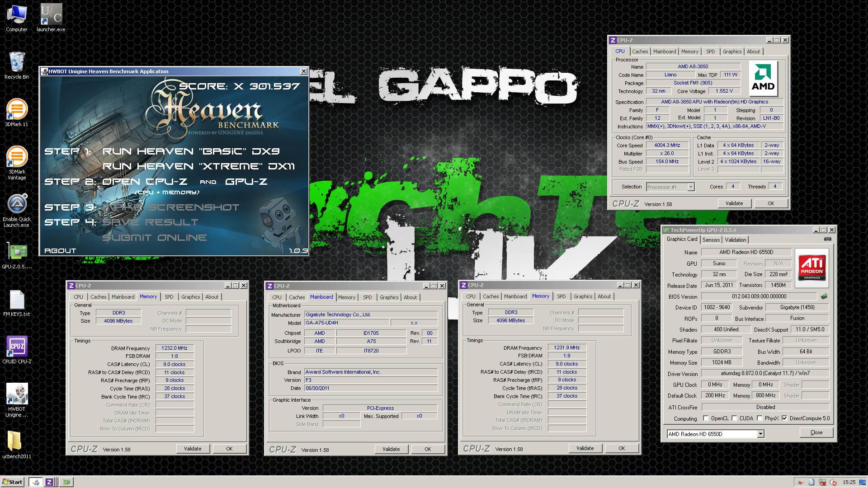Click Open CPU-Z in Heaven step 2
This screenshot has height=488, width=868.
click(x=145, y=182)
